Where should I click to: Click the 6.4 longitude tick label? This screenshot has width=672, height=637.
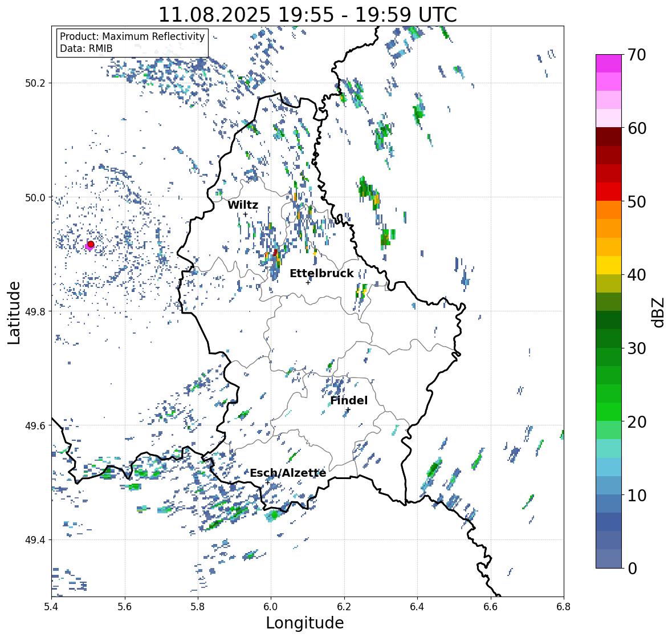417,607
